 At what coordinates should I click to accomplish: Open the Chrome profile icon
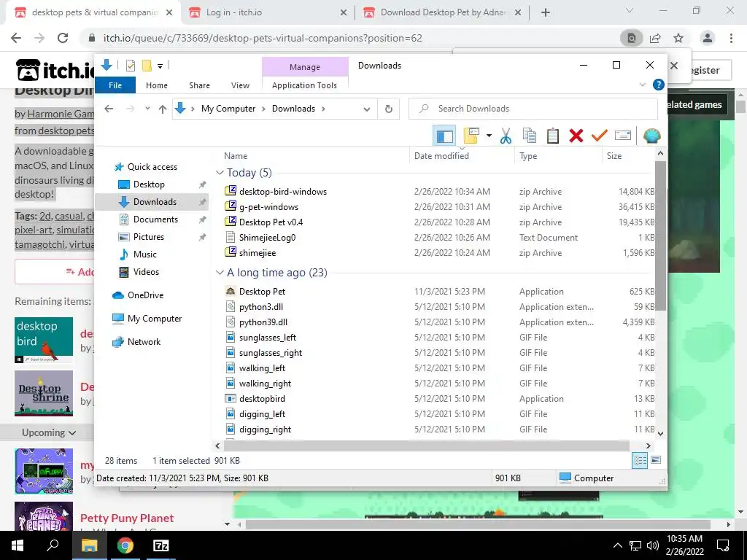click(708, 38)
